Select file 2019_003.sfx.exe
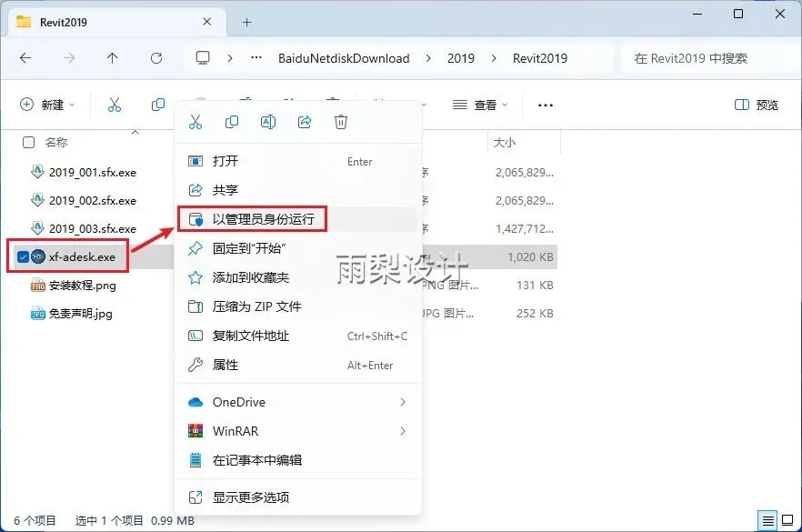 93,228
